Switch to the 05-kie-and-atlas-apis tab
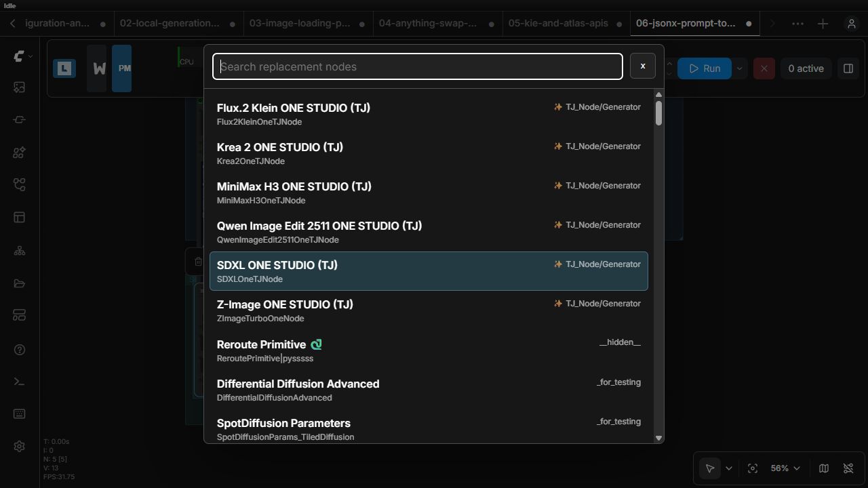Viewport: 868px width, 488px height. 566,23
